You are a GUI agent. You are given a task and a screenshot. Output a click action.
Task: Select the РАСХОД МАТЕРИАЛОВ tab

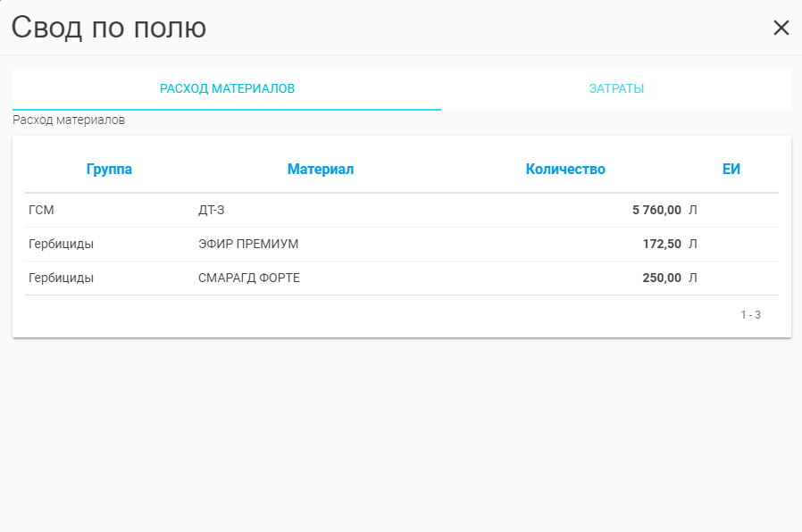click(x=227, y=88)
